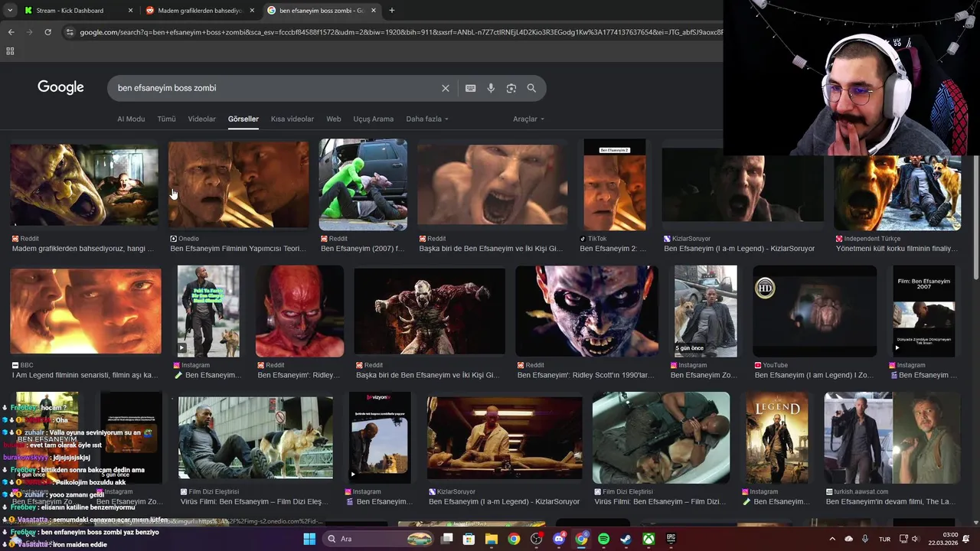Open the YouTube HD video thumbnail
The height and width of the screenshot is (551, 980).
click(x=815, y=311)
